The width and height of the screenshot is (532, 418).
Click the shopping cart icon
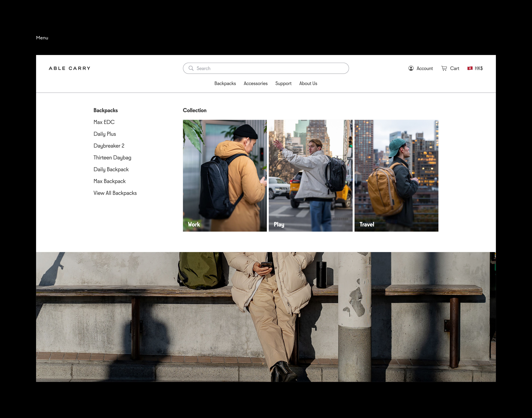click(444, 68)
